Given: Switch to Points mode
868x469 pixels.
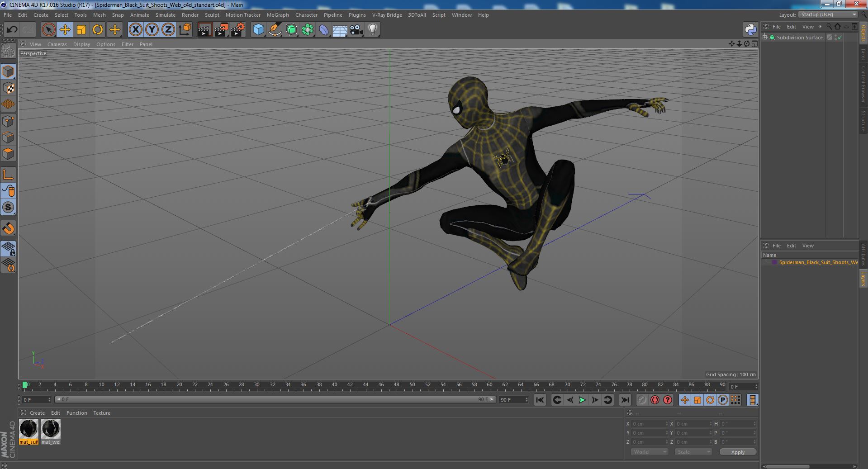Looking at the screenshot, I should click(x=8, y=121).
